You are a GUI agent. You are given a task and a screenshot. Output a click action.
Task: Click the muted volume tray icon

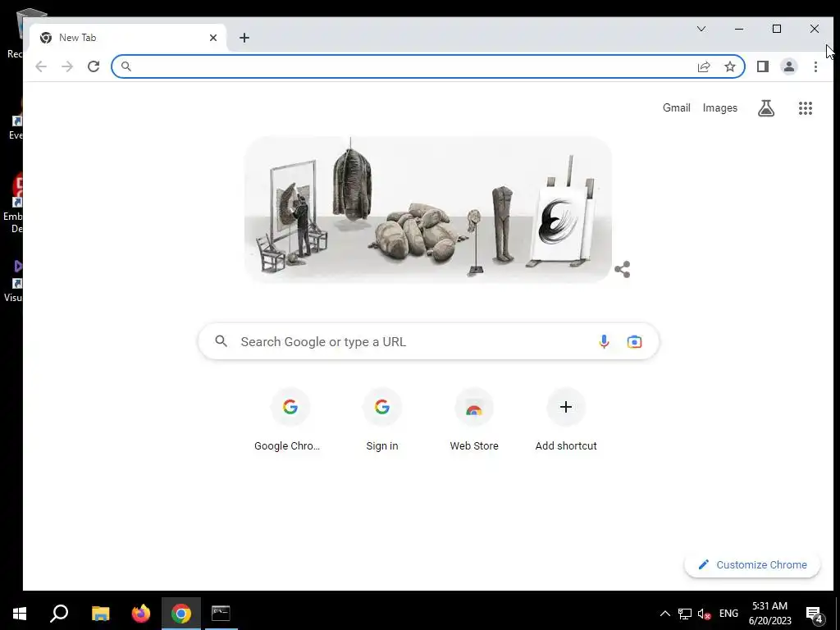[704, 614]
